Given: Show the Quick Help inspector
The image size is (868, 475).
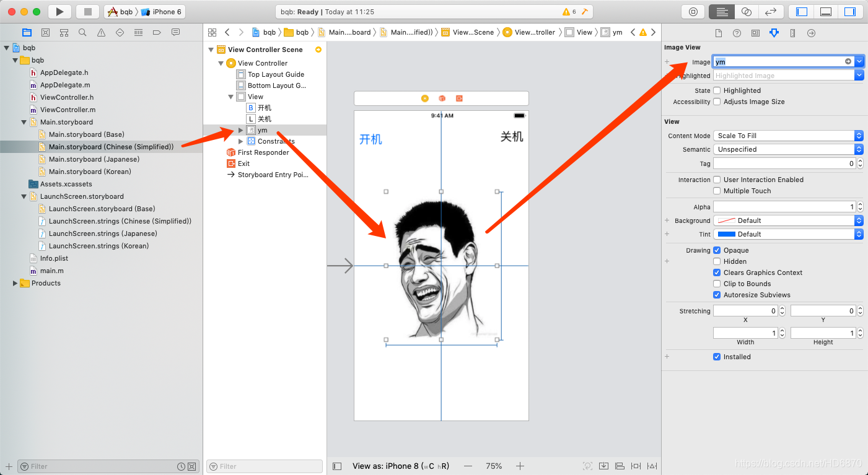Looking at the screenshot, I should coord(737,33).
